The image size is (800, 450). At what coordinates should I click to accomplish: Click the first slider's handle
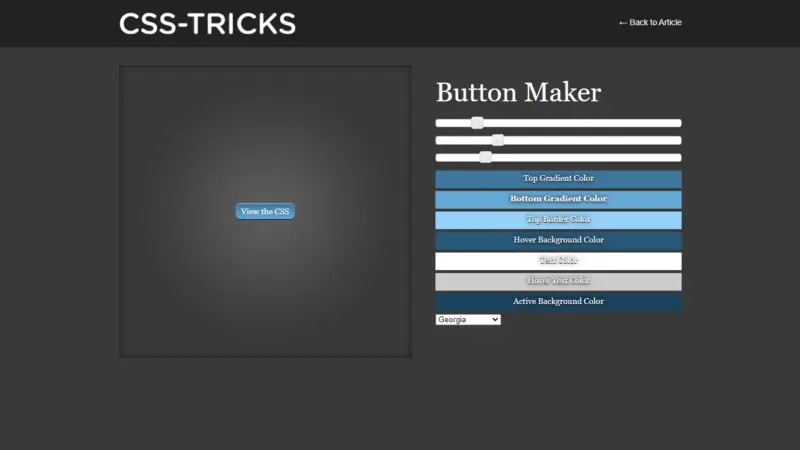coord(477,123)
